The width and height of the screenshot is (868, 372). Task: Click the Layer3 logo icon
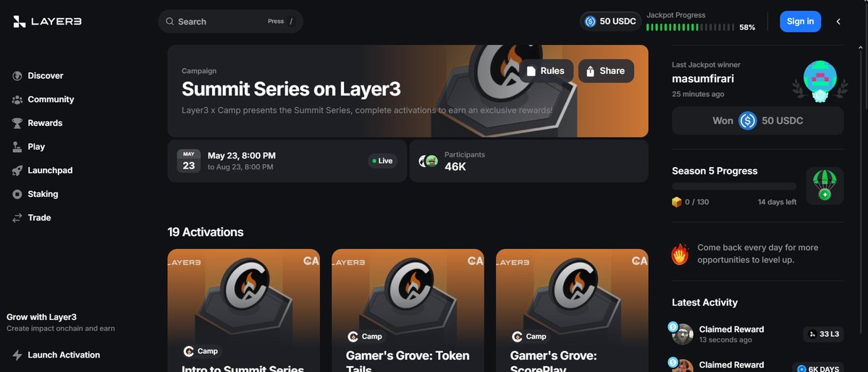tap(20, 22)
